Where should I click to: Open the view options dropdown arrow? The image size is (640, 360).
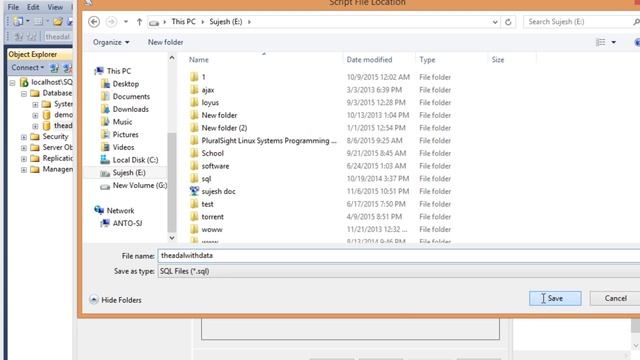click(613, 42)
